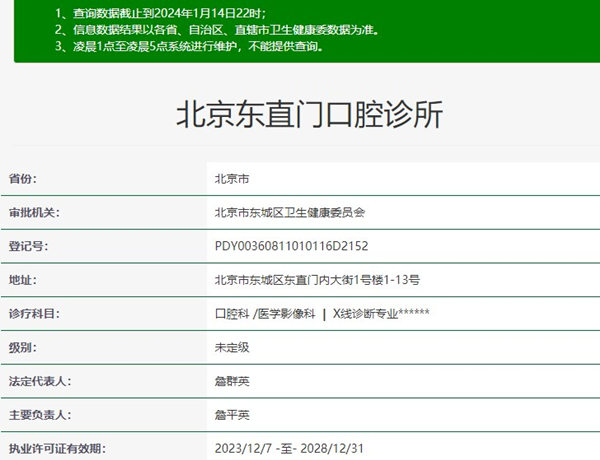Select the 审批机关 label
This screenshot has height=460, width=600.
click(34, 212)
